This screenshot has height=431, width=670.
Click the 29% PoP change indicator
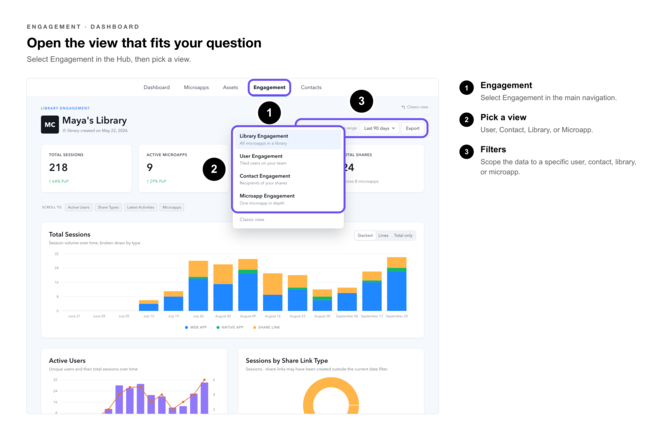(x=156, y=181)
